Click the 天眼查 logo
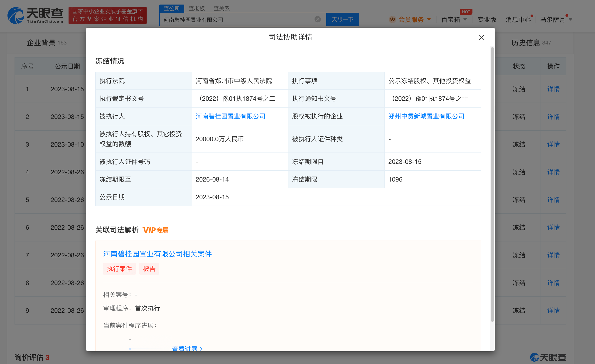 pos(35,15)
